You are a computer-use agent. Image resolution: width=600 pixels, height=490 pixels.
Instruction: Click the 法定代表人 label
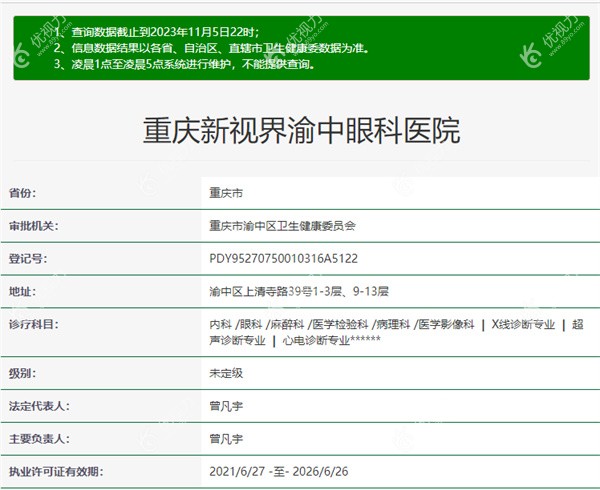39,406
